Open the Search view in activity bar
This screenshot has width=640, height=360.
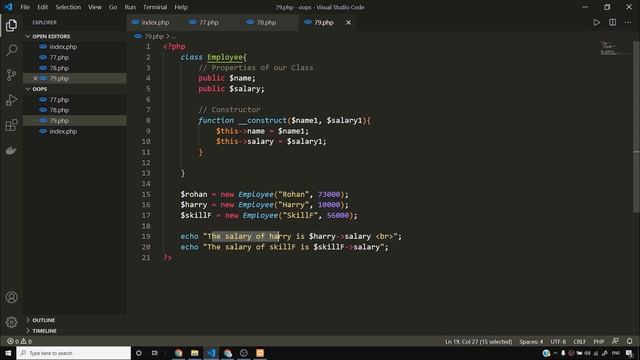pyautogui.click(x=11, y=50)
